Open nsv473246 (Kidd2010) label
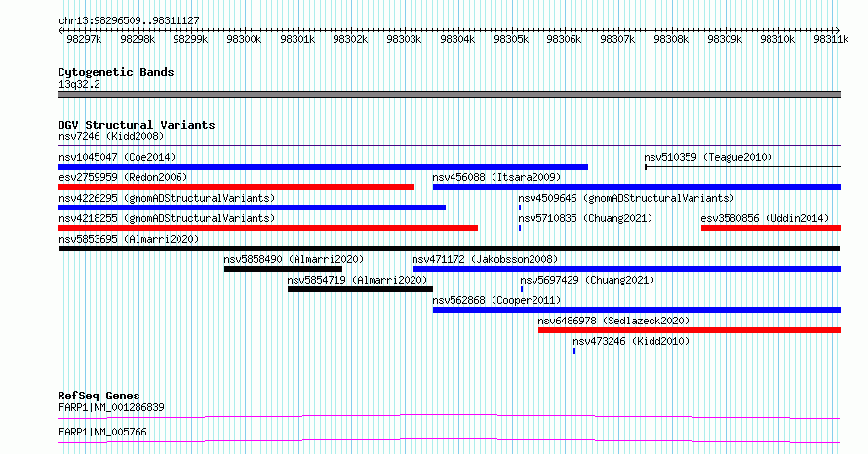Viewport: 868px width, 454px height. (631, 341)
